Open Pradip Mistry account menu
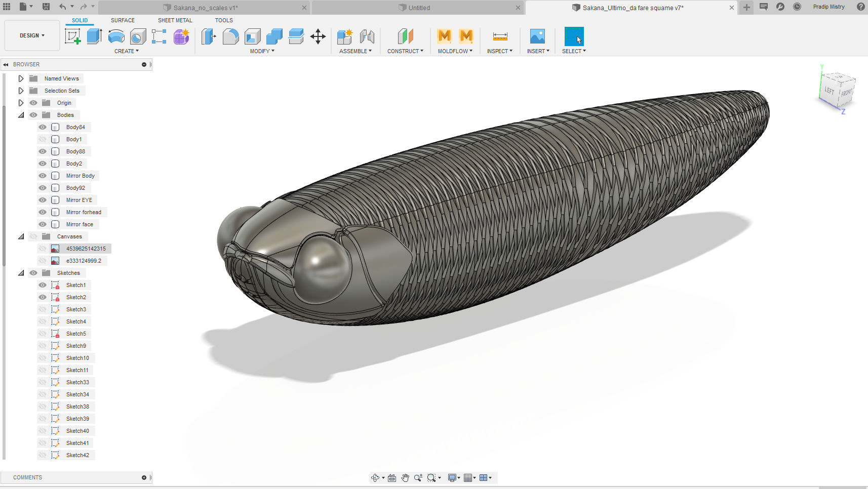This screenshot has width=868, height=489. coord(828,7)
